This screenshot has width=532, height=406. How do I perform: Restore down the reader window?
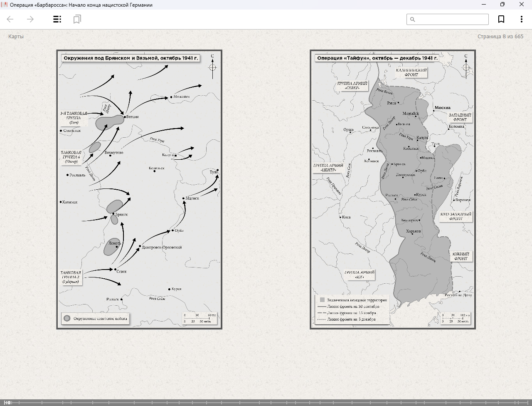(x=502, y=5)
